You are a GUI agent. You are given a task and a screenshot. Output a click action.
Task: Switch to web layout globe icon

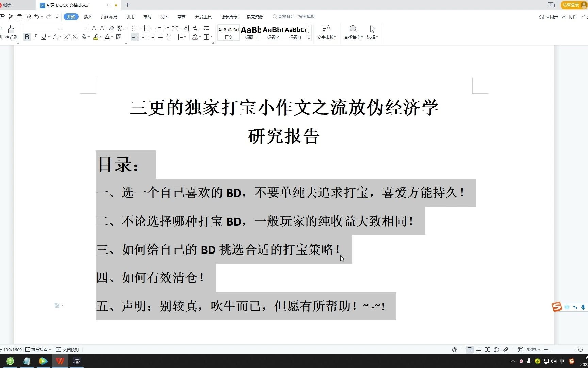496,350
